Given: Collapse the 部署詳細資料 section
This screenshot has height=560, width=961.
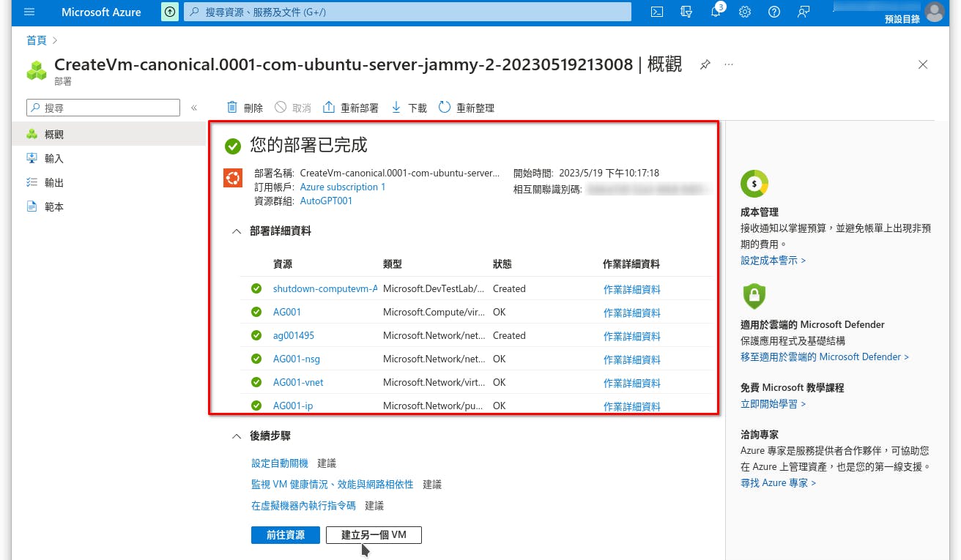Looking at the screenshot, I should 236,231.
